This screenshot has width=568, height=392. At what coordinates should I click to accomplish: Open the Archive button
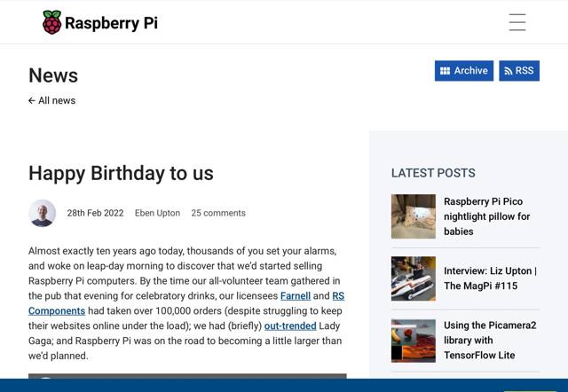[x=463, y=71]
